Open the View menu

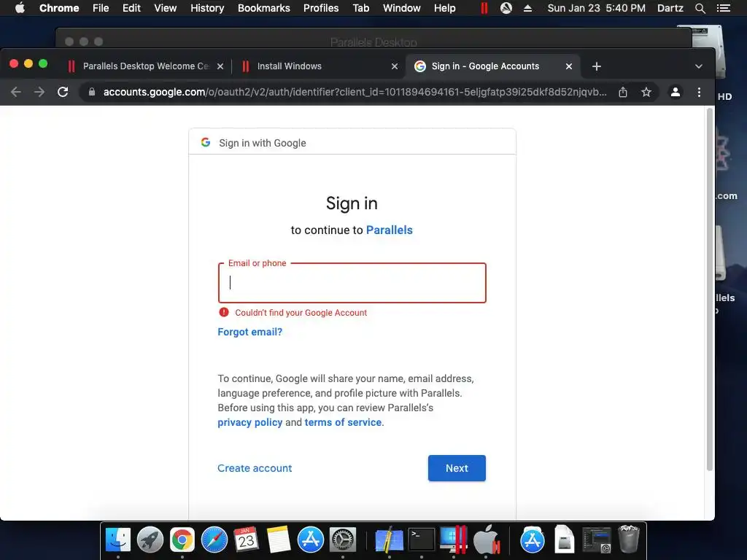pos(166,8)
